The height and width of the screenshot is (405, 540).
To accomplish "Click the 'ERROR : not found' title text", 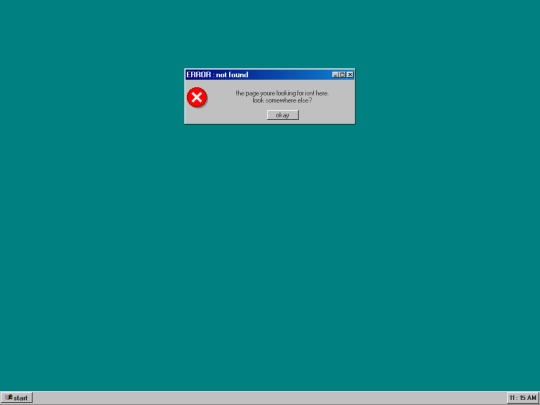I will [x=217, y=75].
